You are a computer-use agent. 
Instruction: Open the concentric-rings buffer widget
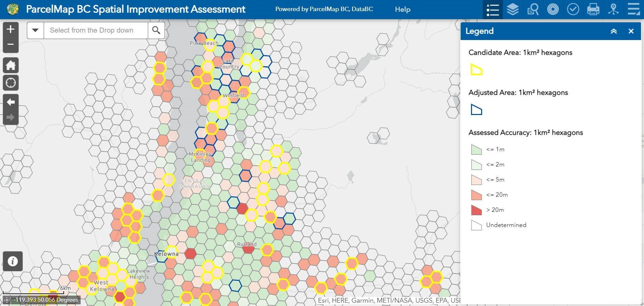(x=553, y=9)
